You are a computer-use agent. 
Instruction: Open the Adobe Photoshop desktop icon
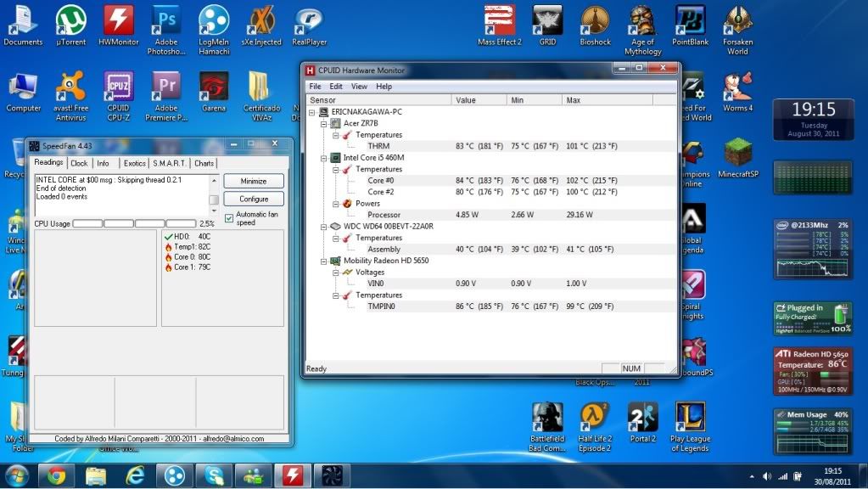pyautogui.click(x=166, y=30)
